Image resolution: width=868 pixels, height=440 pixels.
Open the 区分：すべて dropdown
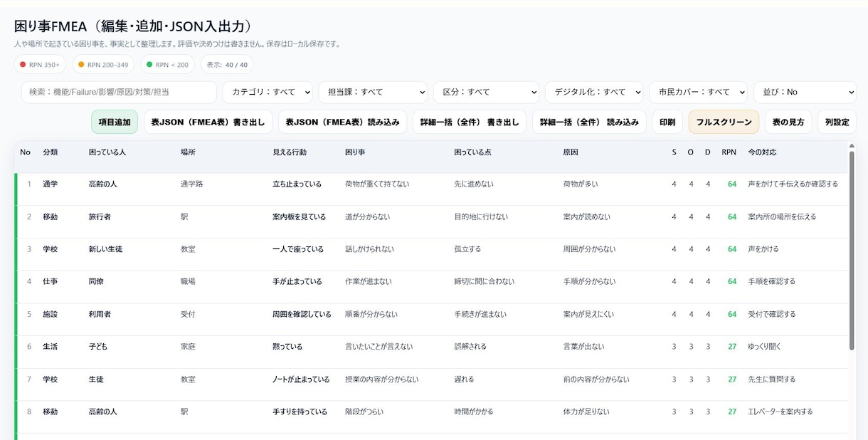(486, 92)
